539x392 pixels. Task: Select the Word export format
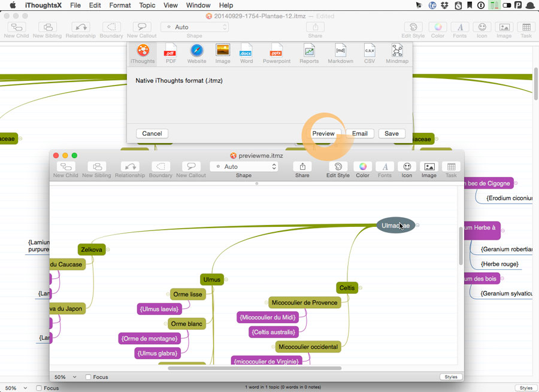(x=246, y=54)
